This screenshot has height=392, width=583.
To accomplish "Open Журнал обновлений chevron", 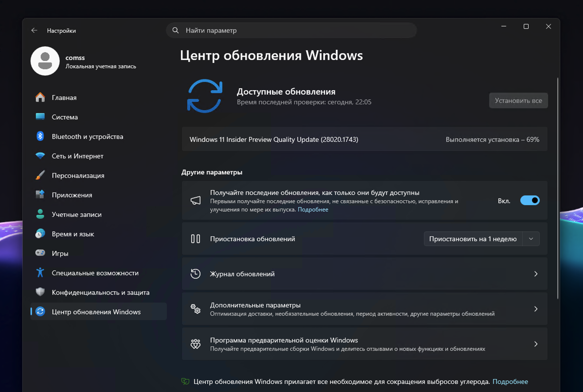I will 536,274.
